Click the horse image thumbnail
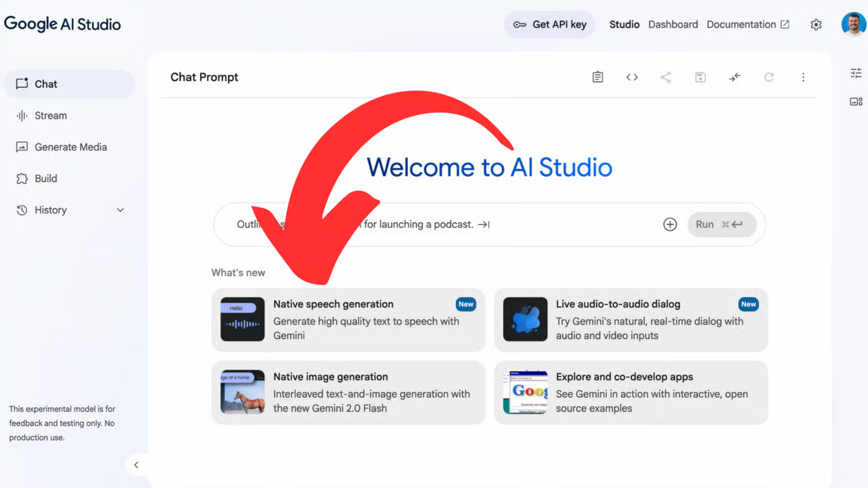This screenshot has height=488, width=868. coord(243,392)
